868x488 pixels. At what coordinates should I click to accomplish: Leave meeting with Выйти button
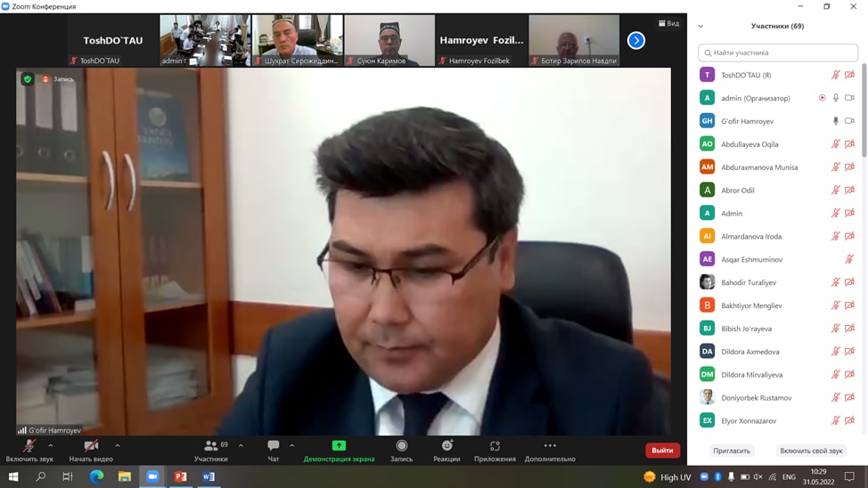(662, 451)
